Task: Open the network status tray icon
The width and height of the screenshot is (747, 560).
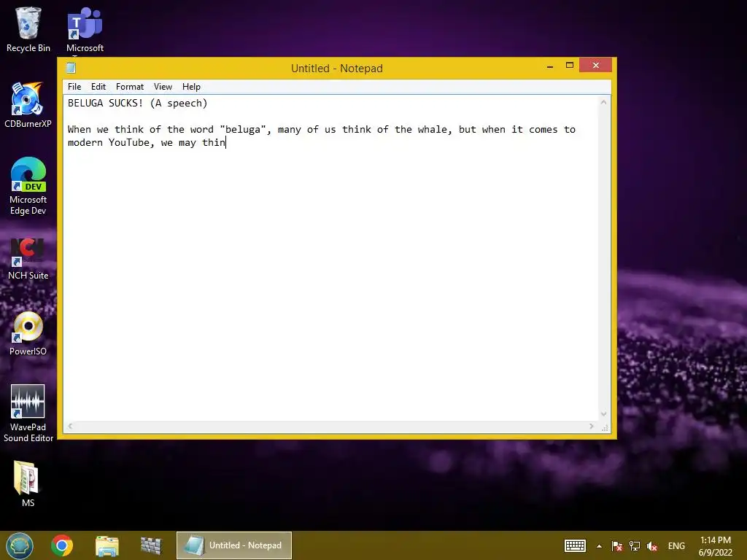Action: [635, 546]
